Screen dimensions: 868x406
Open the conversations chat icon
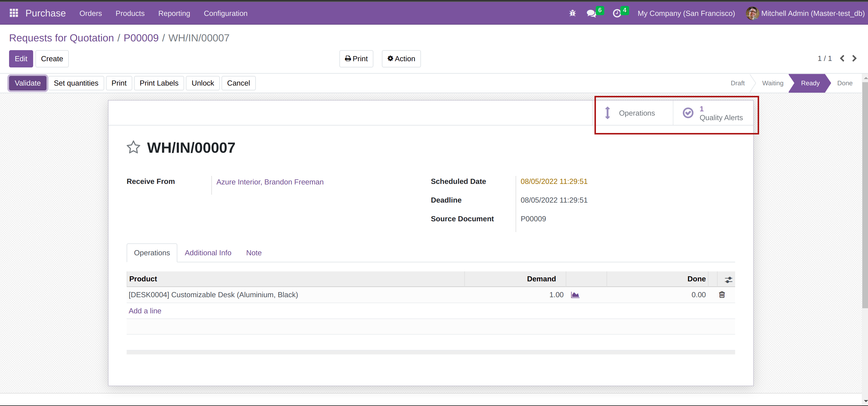click(591, 14)
